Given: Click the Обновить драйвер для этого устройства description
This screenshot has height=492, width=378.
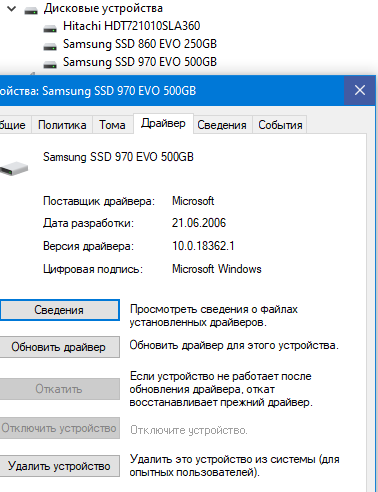Looking at the screenshot, I should point(234,346).
